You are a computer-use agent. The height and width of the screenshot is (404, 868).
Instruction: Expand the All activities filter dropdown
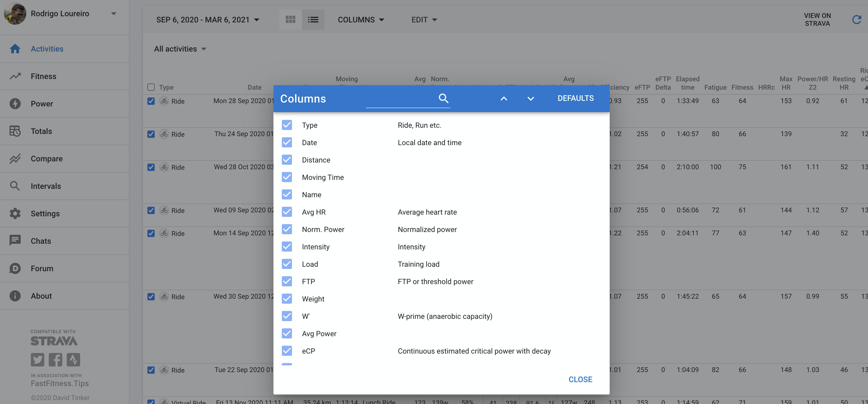tap(180, 49)
